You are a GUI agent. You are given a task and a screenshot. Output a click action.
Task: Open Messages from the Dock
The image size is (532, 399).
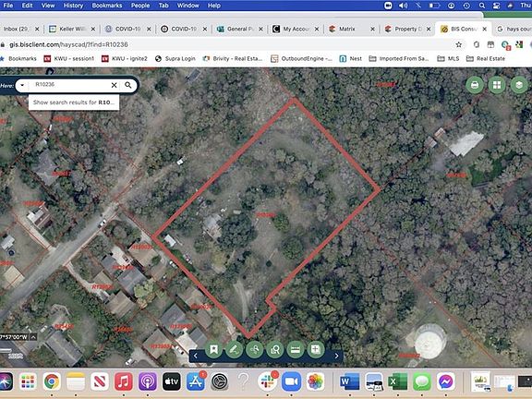(x=422, y=381)
